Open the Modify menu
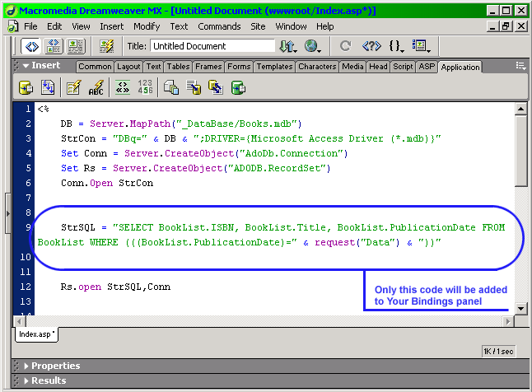Image resolution: width=532 pixels, height=392 pixels. point(147,26)
